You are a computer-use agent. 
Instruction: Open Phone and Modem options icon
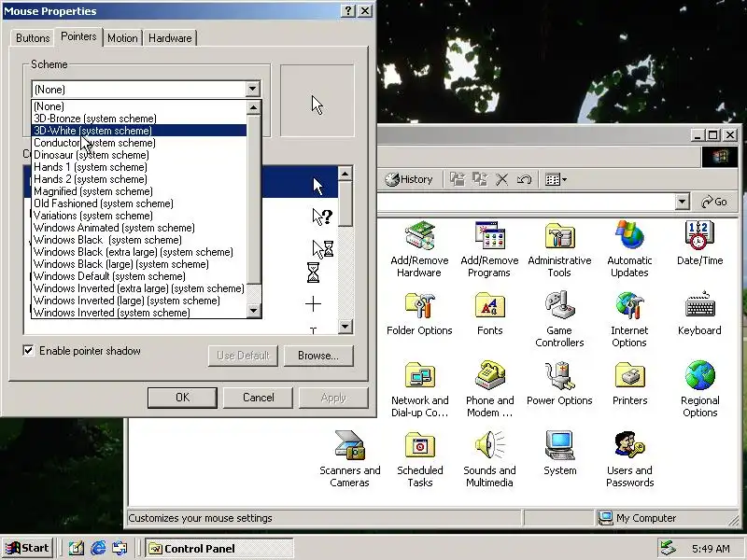[x=489, y=389]
